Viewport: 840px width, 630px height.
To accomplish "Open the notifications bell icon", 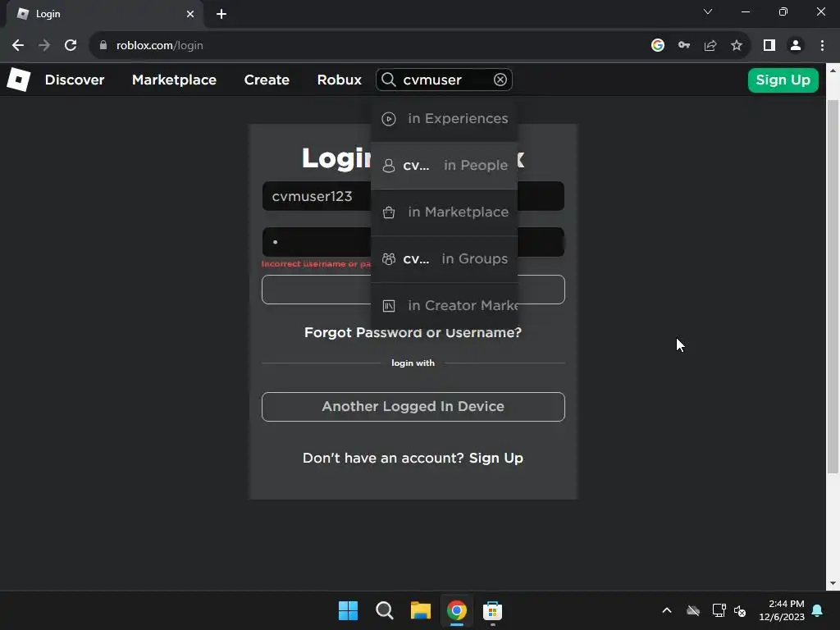I will [818, 610].
